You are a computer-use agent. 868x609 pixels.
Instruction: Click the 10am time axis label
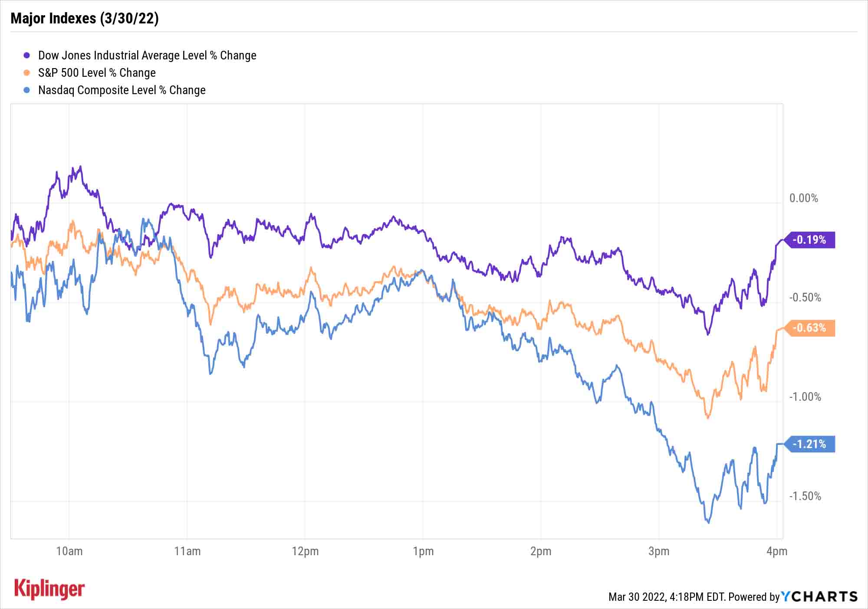click(x=69, y=551)
